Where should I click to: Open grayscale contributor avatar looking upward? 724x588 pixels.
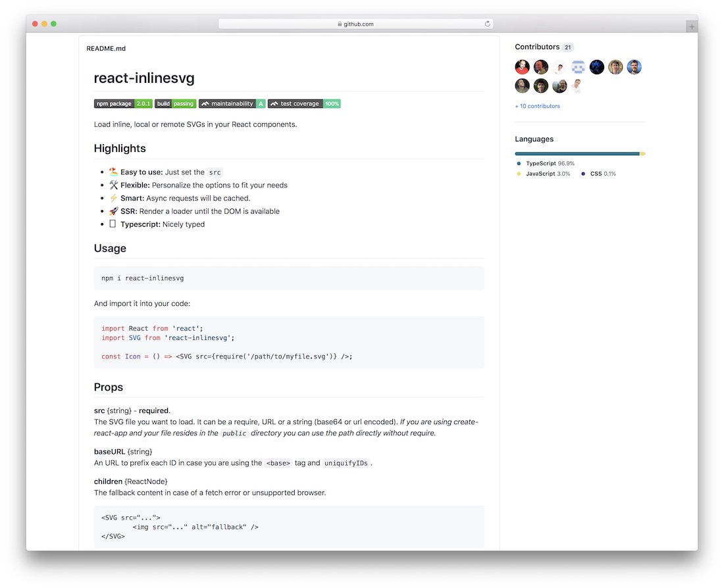522,86
